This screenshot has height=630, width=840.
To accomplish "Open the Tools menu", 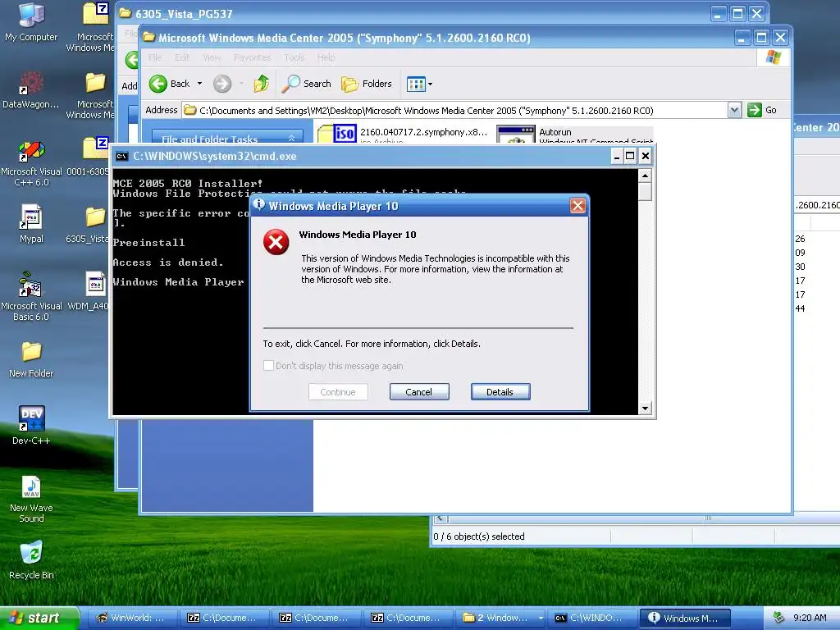I will point(294,57).
